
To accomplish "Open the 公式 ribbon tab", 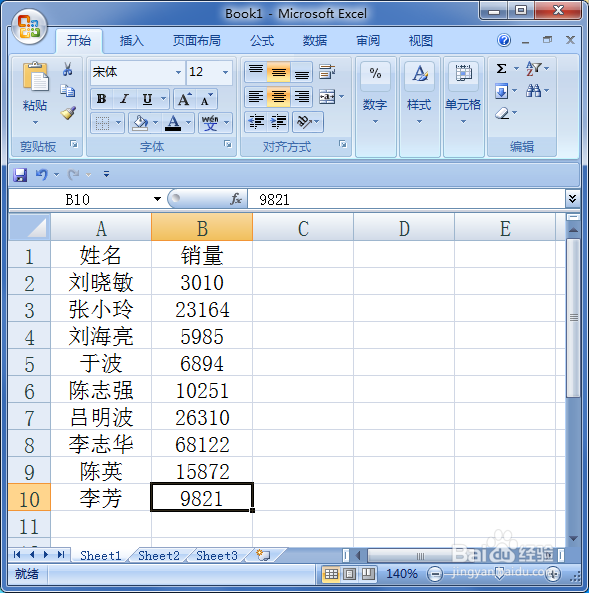I will tap(262, 40).
